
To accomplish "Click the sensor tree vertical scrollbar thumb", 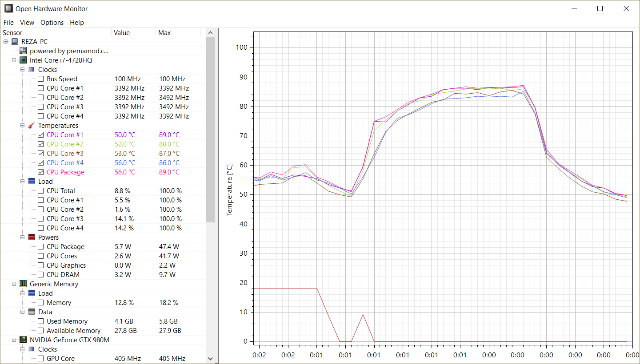I will pos(211,130).
